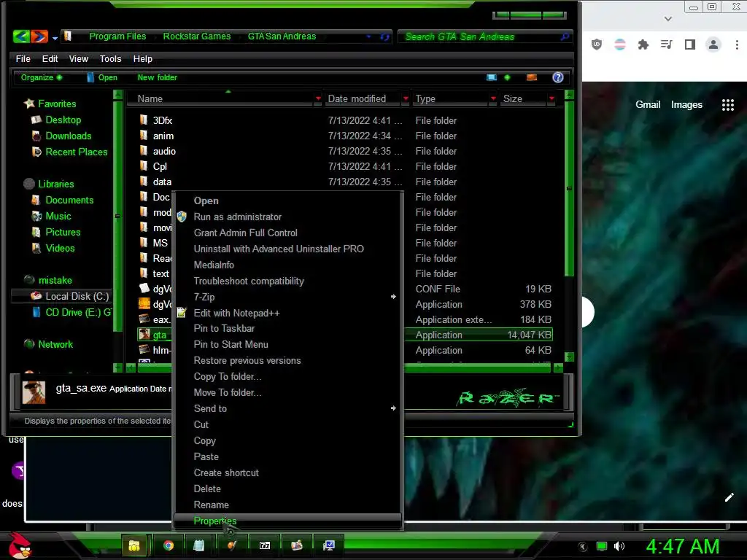Image resolution: width=747 pixels, height=560 pixels.
Task: Open Chrome from the taskbar
Action: 169,545
